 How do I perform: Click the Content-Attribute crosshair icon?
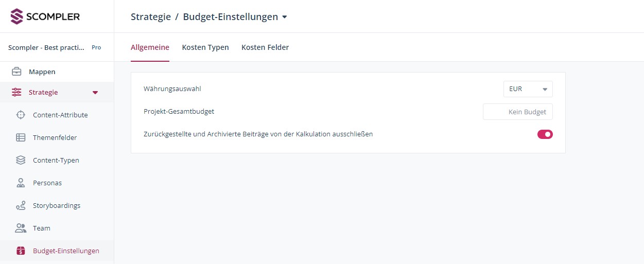pyautogui.click(x=21, y=115)
